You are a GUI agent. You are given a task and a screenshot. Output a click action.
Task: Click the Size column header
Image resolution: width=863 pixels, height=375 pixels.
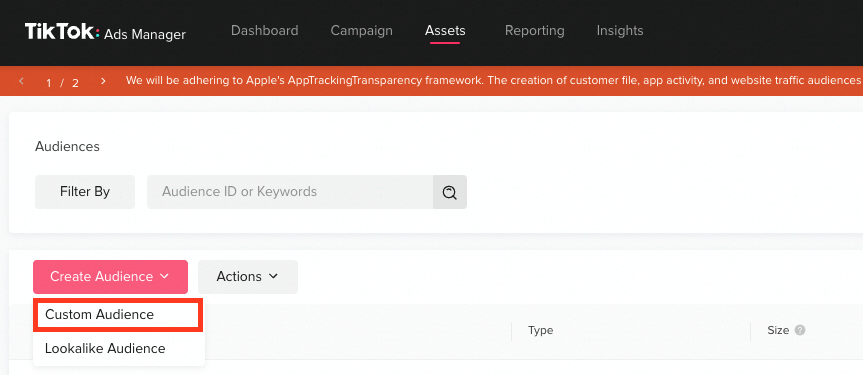point(778,330)
